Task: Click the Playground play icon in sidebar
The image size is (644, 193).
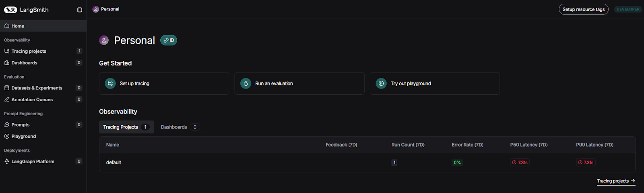Action: 7,136
